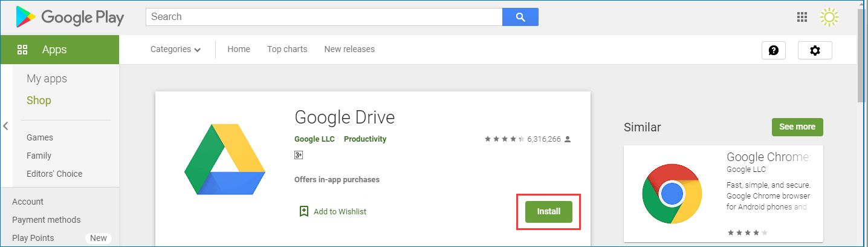Open the Games category
The width and height of the screenshot is (868, 247).
(40, 137)
